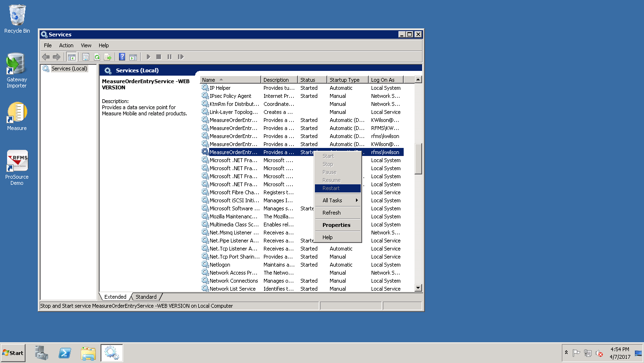Viewport: 644px width, 363px height.
Task: Select the KtmRm for Distribut... service
Action: coord(302,104)
